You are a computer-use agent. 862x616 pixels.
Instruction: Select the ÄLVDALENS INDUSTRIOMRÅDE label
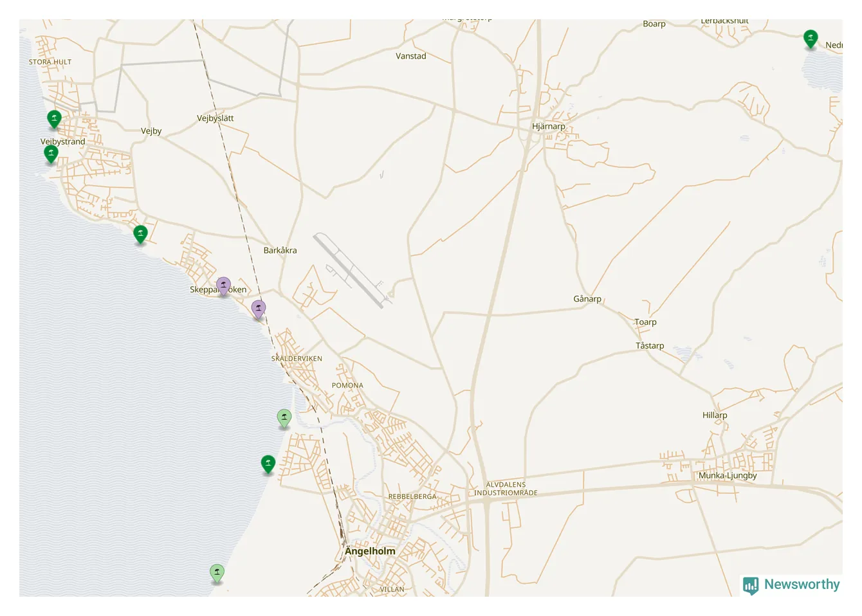[x=506, y=489]
